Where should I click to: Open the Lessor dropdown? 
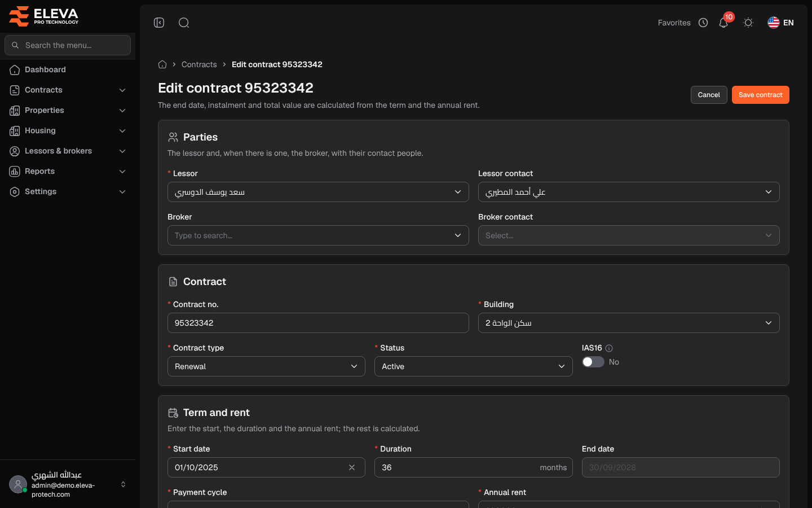tap(318, 192)
